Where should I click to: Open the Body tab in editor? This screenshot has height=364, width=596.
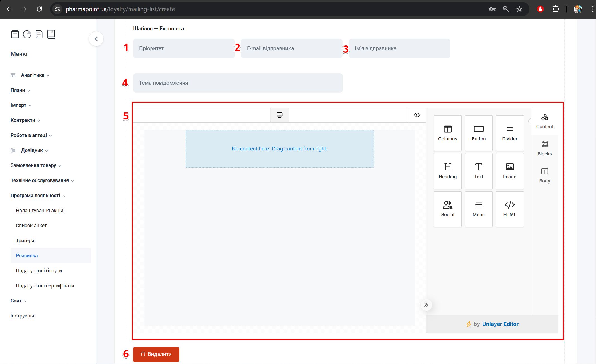[544, 175]
